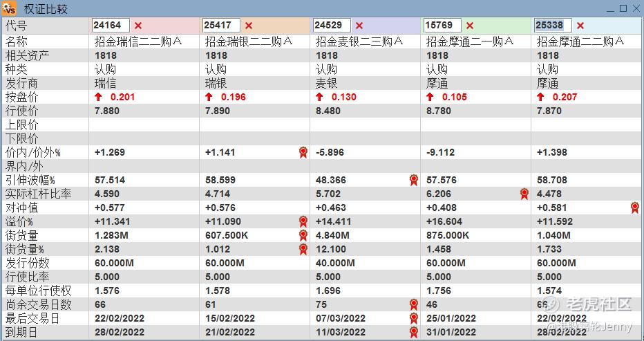644x341 pixels.
Task: Focus the code field containing 24164
Action: pyautogui.click(x=111, y=26)
